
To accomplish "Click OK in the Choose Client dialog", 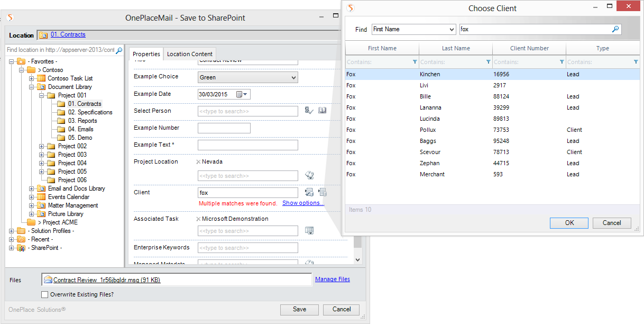I will (x=569, y=223).
